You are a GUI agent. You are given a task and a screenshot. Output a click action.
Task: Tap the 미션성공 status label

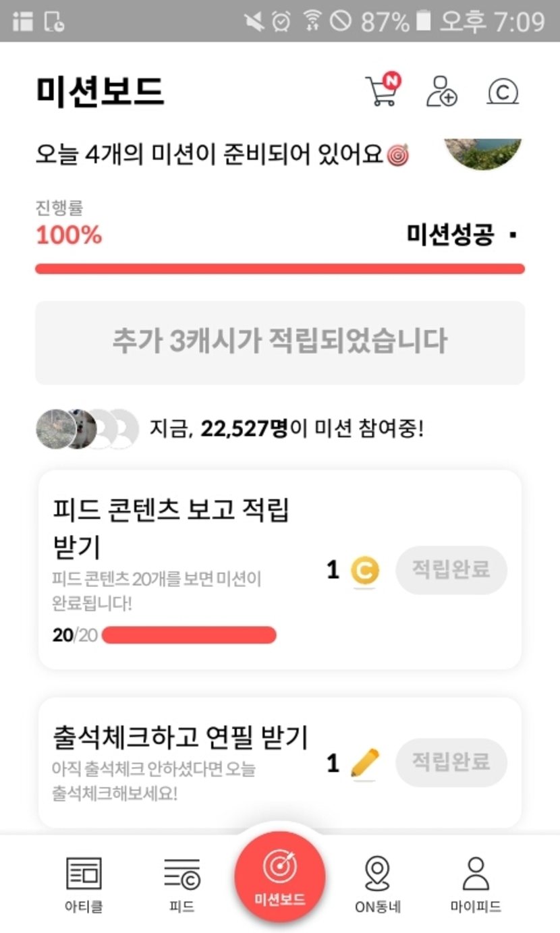(x=450, y=235)
